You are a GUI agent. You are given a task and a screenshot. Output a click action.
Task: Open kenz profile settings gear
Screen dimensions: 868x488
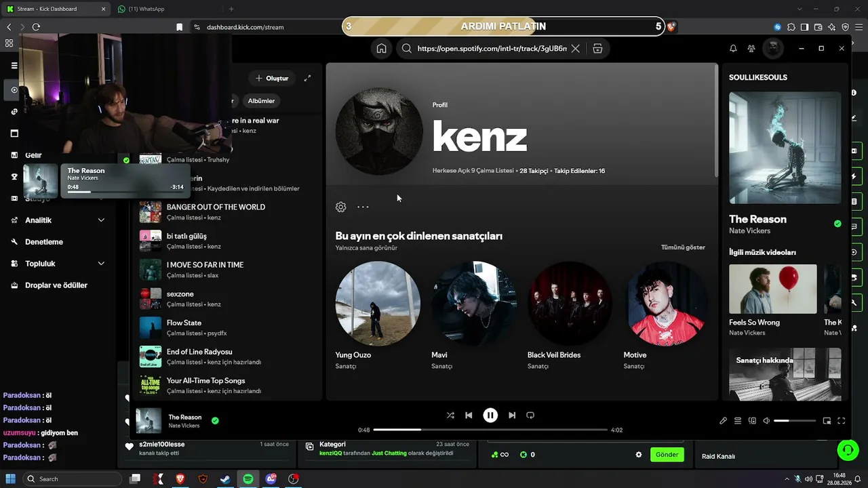pyautogui.click(x=341, y=207)
